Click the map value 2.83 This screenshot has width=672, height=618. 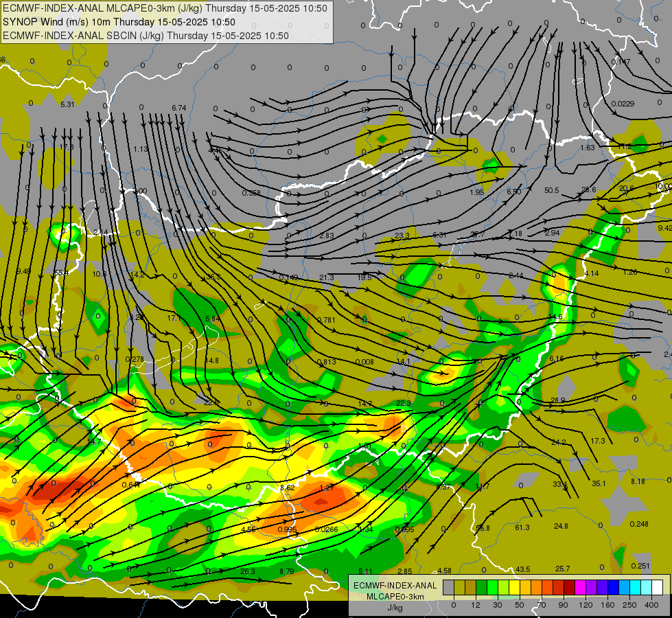pos(326,236)
